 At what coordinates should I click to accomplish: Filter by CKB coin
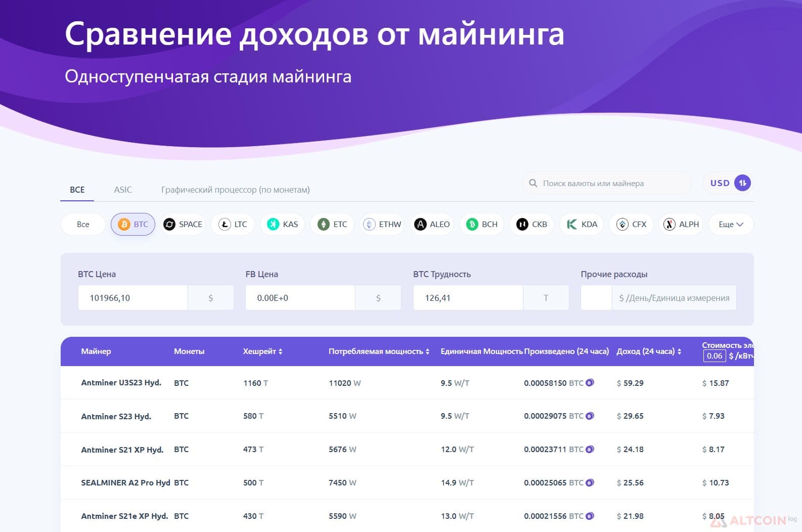(531, 224)
